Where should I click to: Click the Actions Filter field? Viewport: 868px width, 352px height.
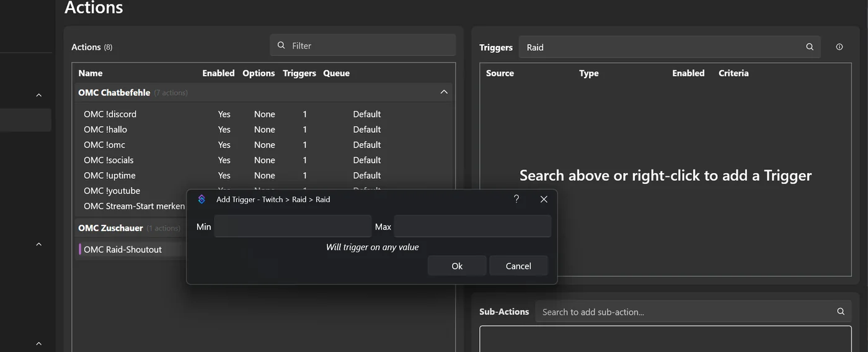[363, 45]
